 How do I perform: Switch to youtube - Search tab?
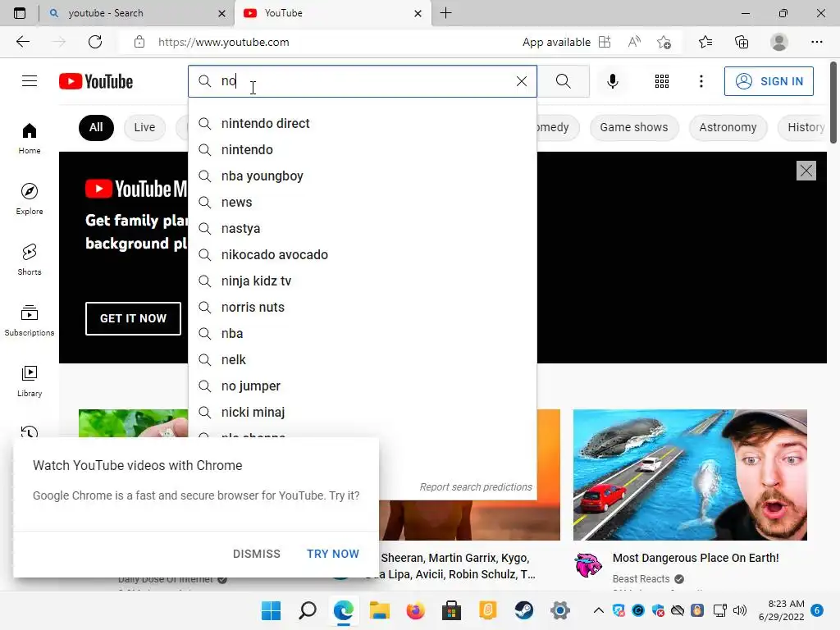[x=137, y=13]
